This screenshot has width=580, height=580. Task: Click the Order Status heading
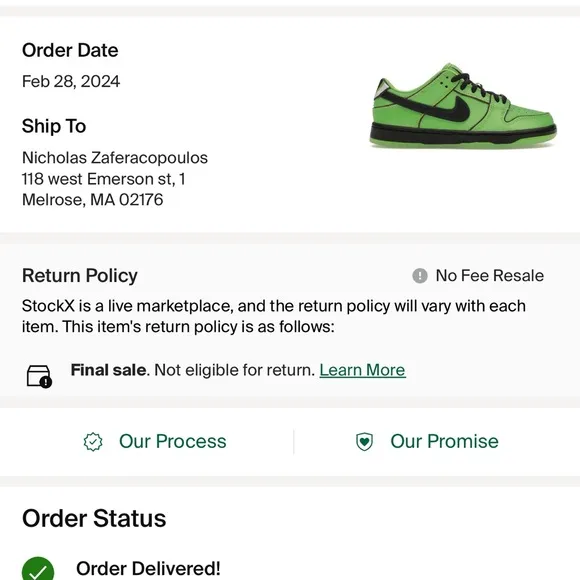point(94,518)
